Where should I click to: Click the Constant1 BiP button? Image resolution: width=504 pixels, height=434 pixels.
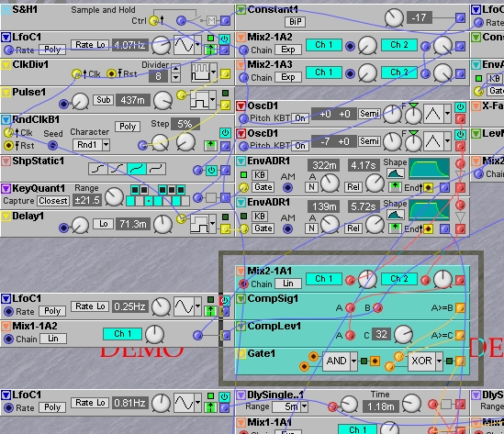pos(295,22)
